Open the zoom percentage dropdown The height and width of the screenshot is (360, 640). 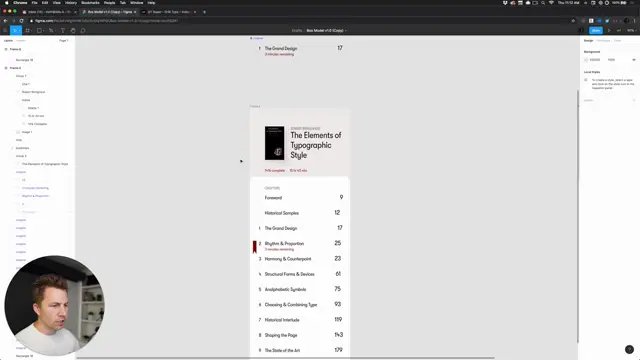point(631,31)
